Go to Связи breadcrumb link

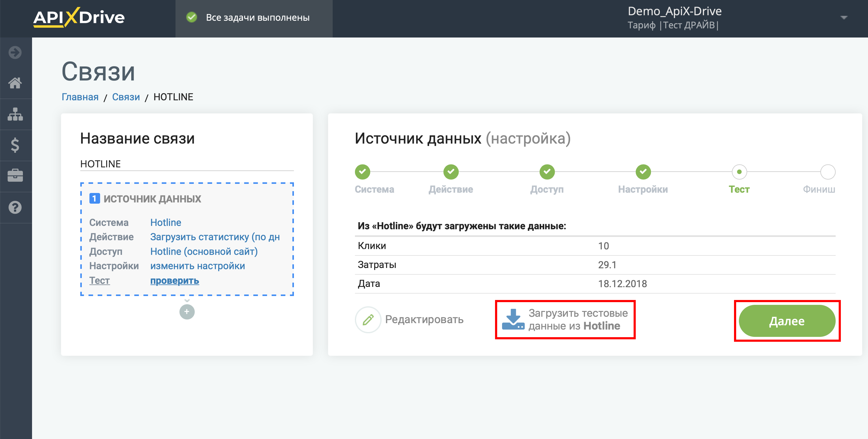pyautogui.click(x=126, y=97)
